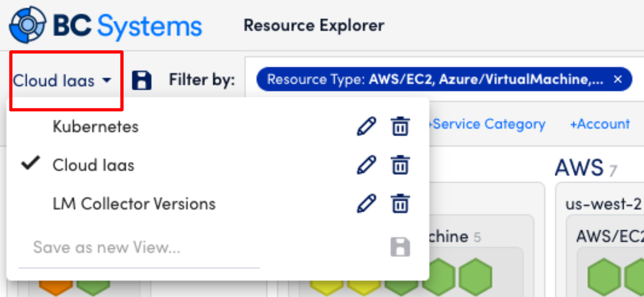Delete the Kubernetes saved view
The height and width of the screenshot is (297, 644).
(400, 127)
